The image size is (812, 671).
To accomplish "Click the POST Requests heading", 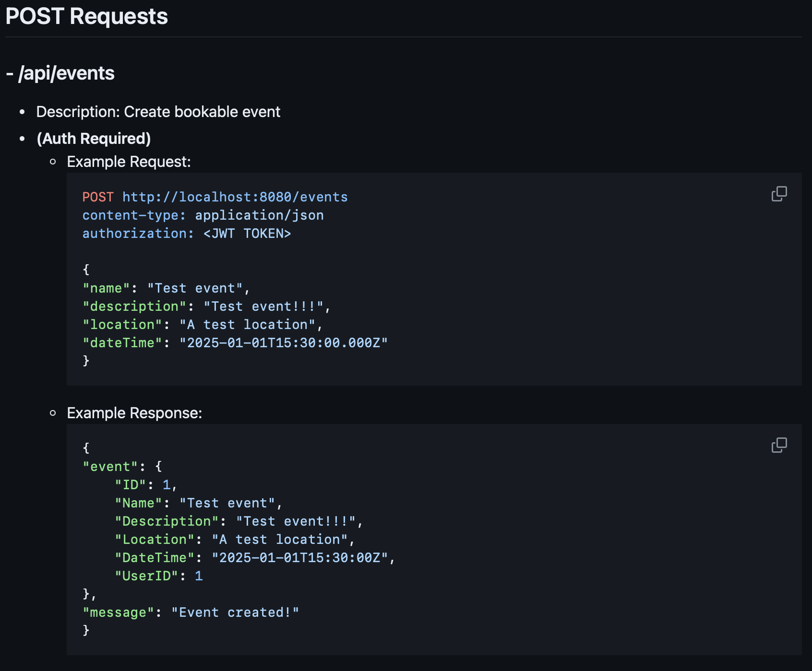I will (x=87, y=17).
